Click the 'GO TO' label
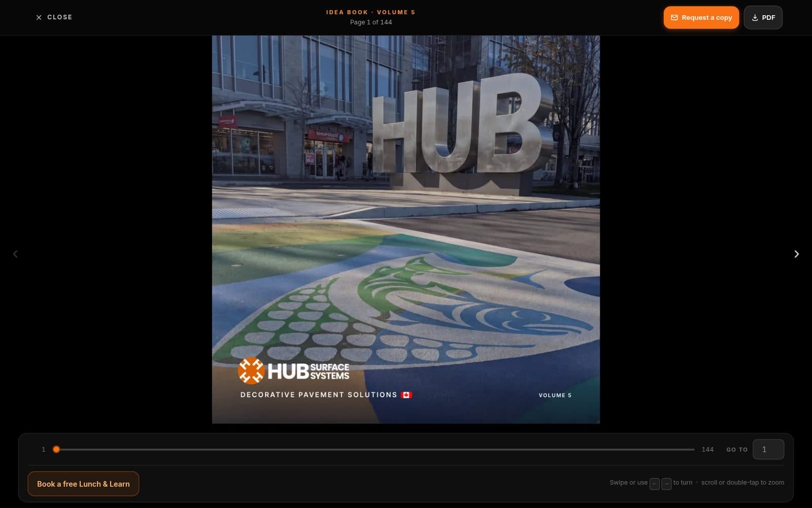Screen dimensions: 812x508 pyautogui.click(x=737, y=450)
